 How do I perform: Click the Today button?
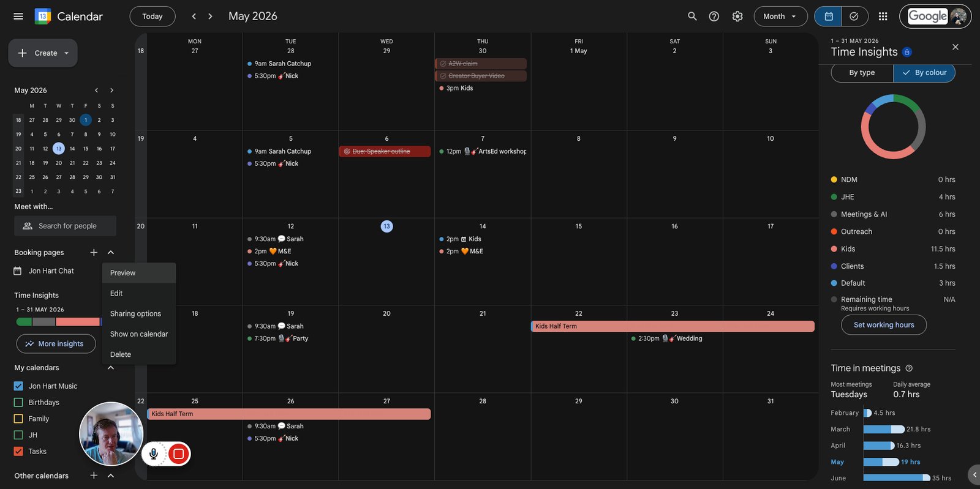coord(153,17)
